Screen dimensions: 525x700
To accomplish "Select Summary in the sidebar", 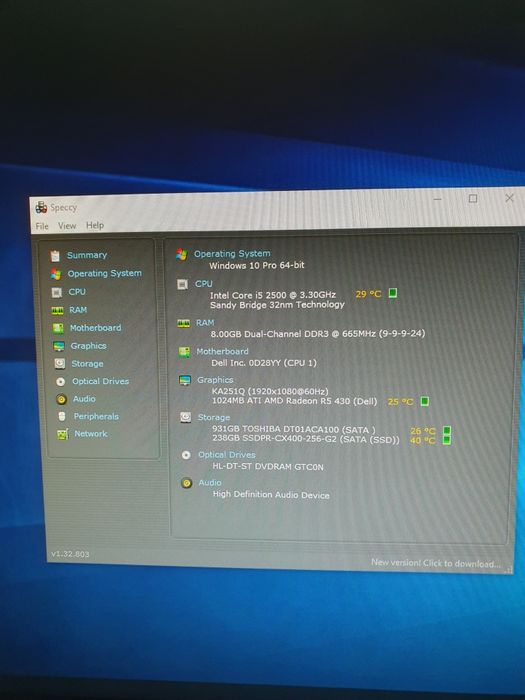I will click(87, 255).
